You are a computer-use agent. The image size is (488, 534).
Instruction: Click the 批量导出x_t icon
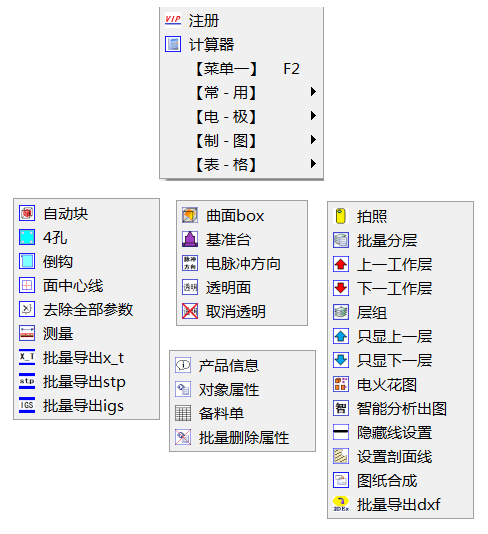coord(27,357)
